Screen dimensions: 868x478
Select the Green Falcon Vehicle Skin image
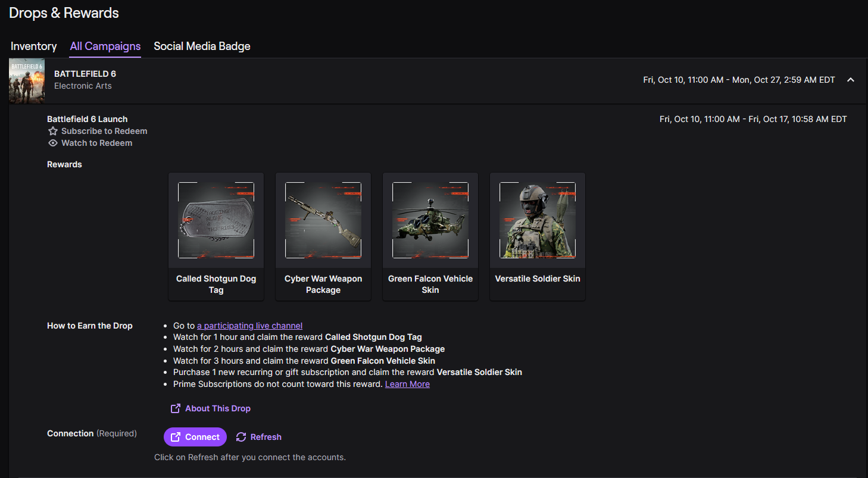pyautogui.click(x=430, y=220)
